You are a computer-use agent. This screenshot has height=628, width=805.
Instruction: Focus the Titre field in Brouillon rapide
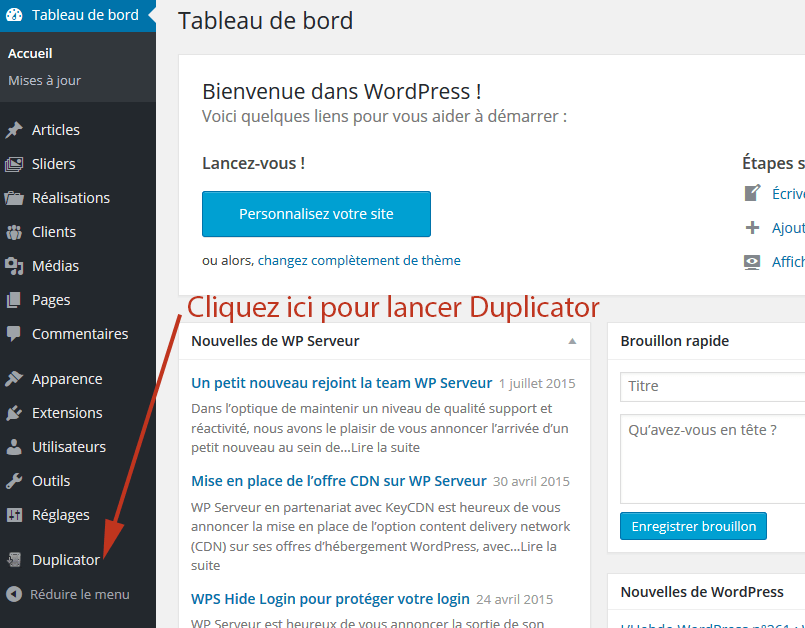[x=713, y=386]
